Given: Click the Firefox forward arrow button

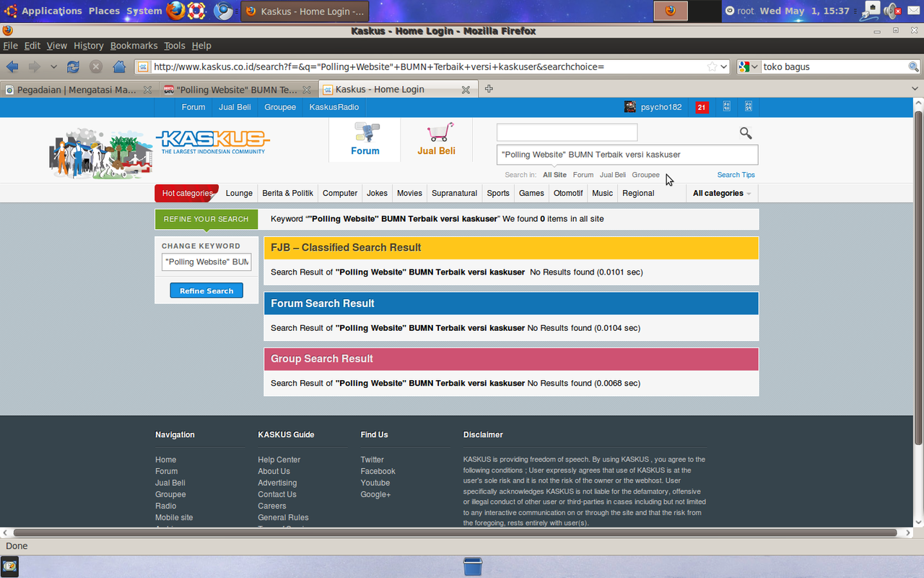Looking at the screenshot, I should (34, 66).
